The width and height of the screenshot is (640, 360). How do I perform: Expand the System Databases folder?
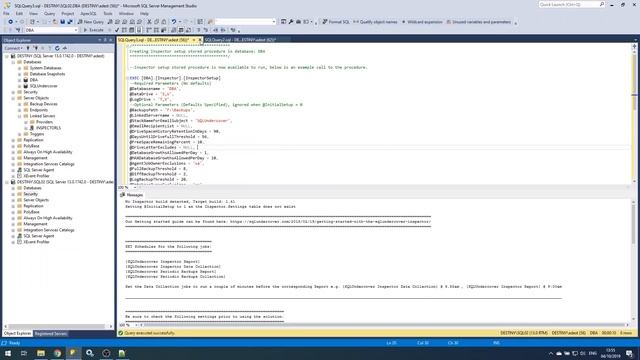(x=20, y=68)
